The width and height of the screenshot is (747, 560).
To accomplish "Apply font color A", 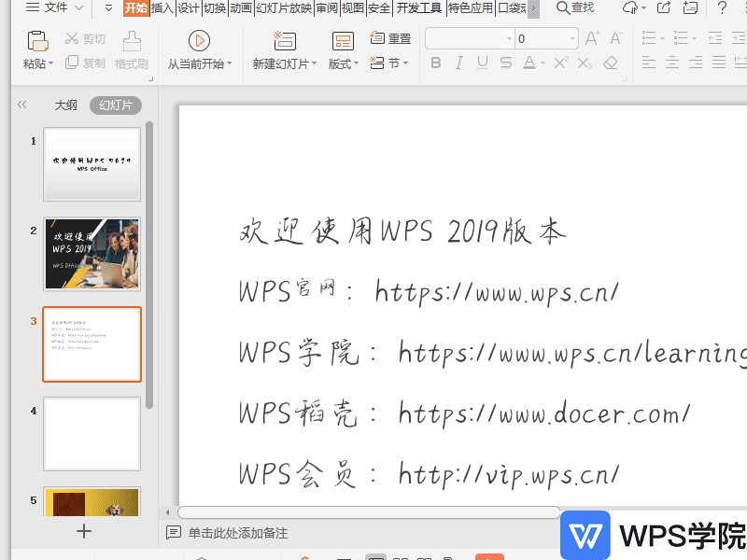I will tap(529, 63).
